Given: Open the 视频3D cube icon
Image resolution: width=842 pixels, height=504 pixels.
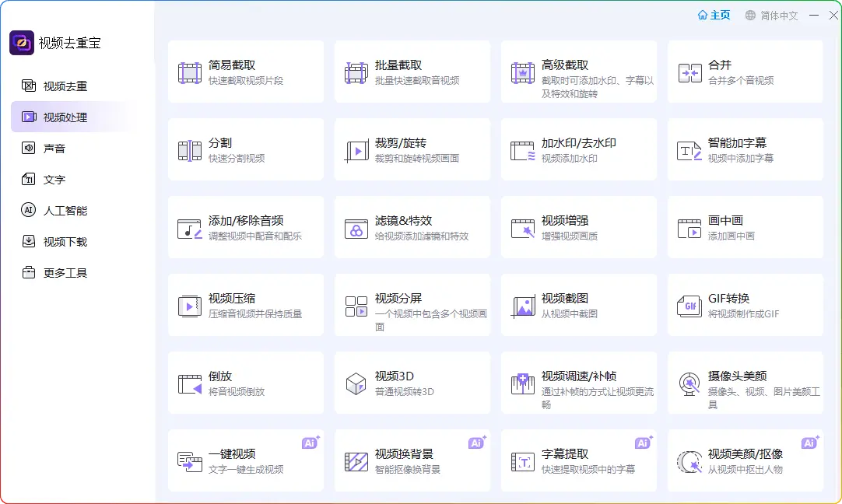Looking at the screenshot, I should [x=356, y=383].
